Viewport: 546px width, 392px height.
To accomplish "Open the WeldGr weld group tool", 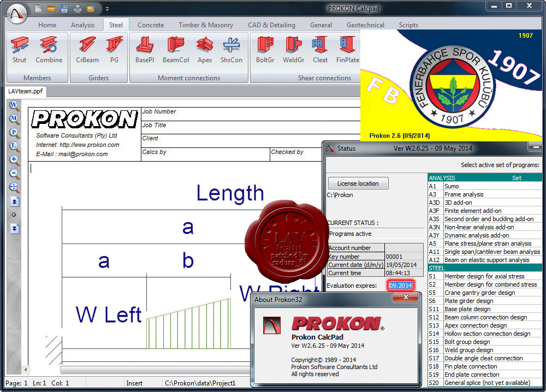I will tap(293, 50).
